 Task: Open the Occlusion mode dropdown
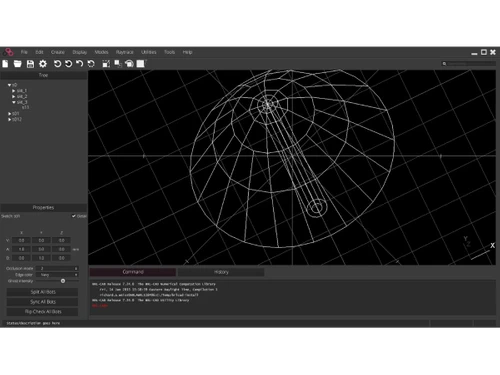point(57,268)
